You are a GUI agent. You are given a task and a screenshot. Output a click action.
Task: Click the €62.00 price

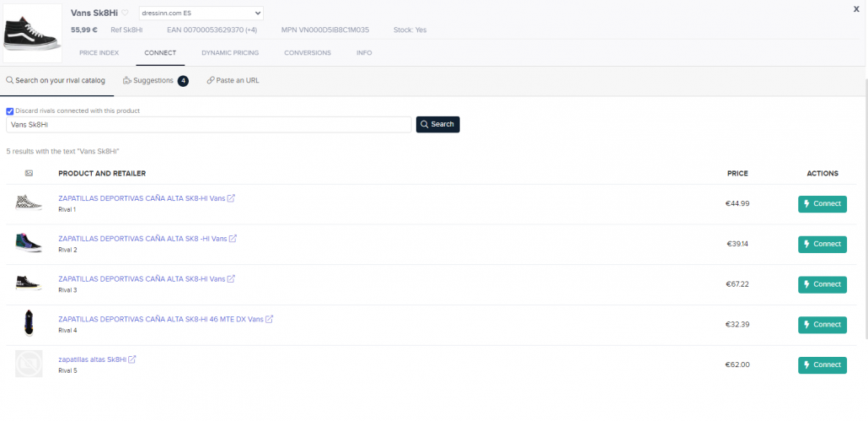tap(737, 365)
